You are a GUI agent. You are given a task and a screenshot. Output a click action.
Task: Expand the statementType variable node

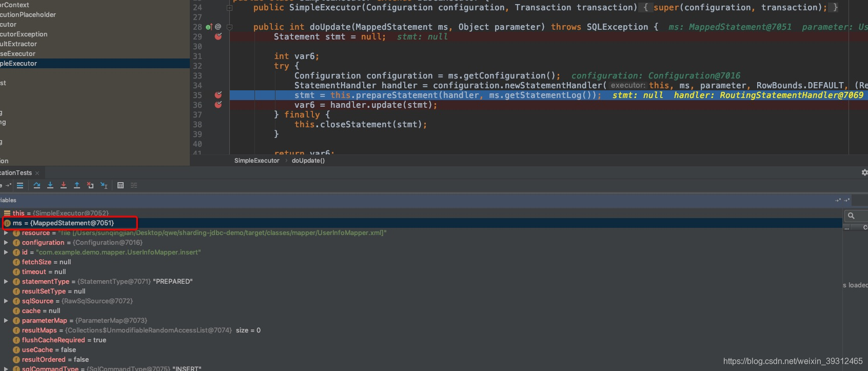tap(6, 281)
